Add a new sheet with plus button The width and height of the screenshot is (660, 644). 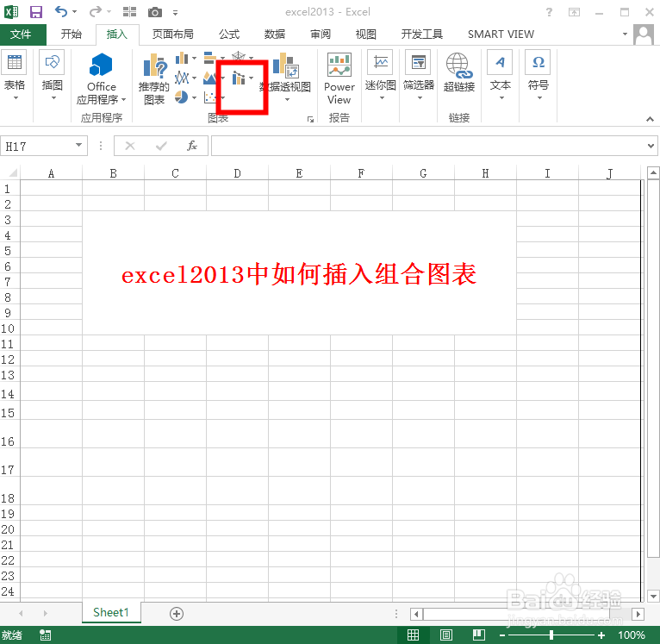177,614
